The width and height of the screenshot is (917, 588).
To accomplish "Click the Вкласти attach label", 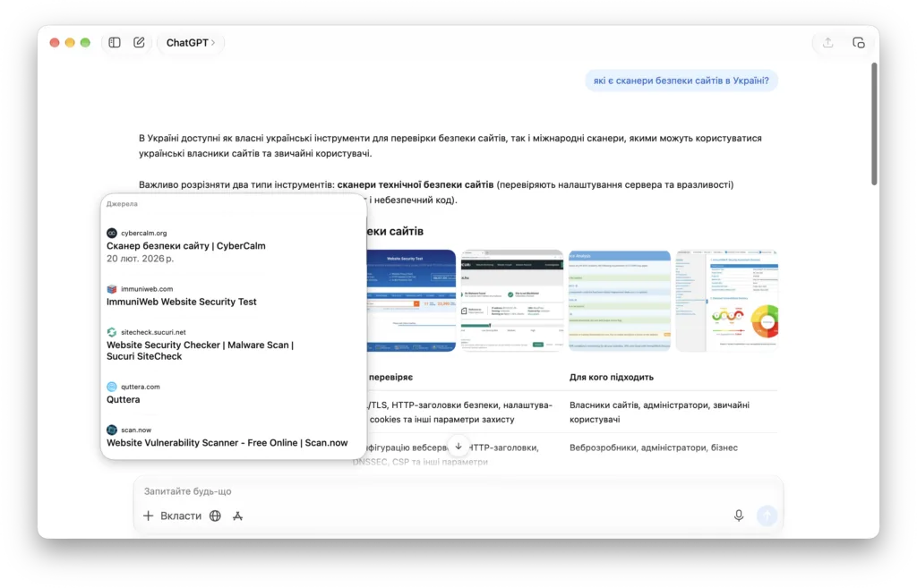I will click(181, 516).
